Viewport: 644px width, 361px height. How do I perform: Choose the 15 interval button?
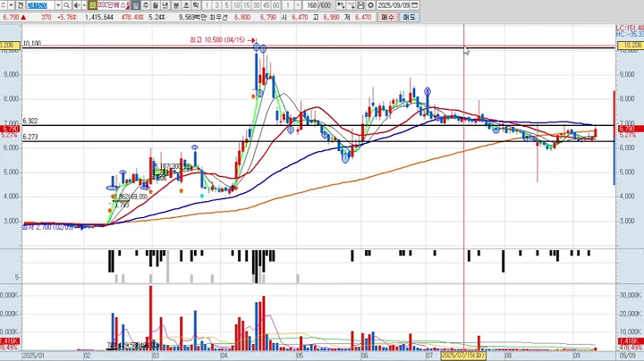tap(247, 5)
